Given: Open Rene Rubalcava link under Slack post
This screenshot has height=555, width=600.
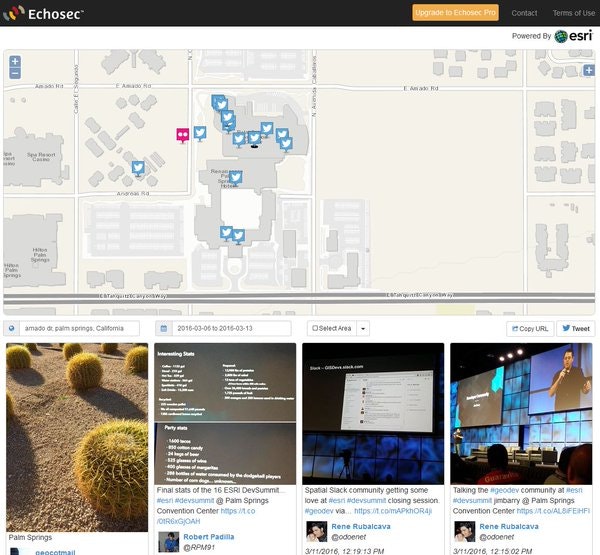Looking at the screenshot, I should pyautogui.click(x=361, y=526).
